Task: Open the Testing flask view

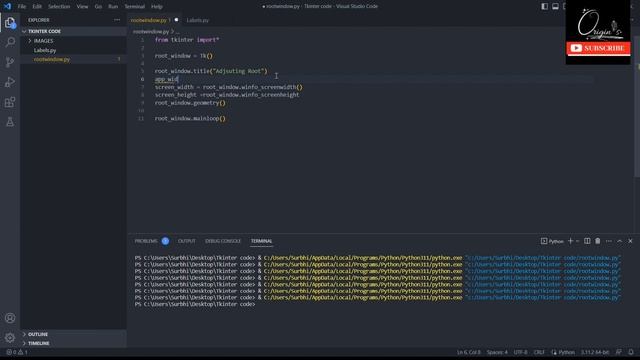Action: pyautogui.click(x=10, y=122)
